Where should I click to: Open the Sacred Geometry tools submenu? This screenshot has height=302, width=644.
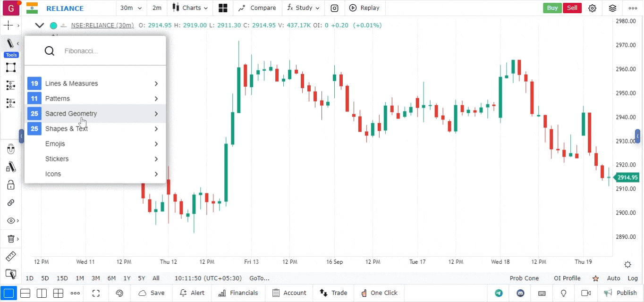click(95, 114)
